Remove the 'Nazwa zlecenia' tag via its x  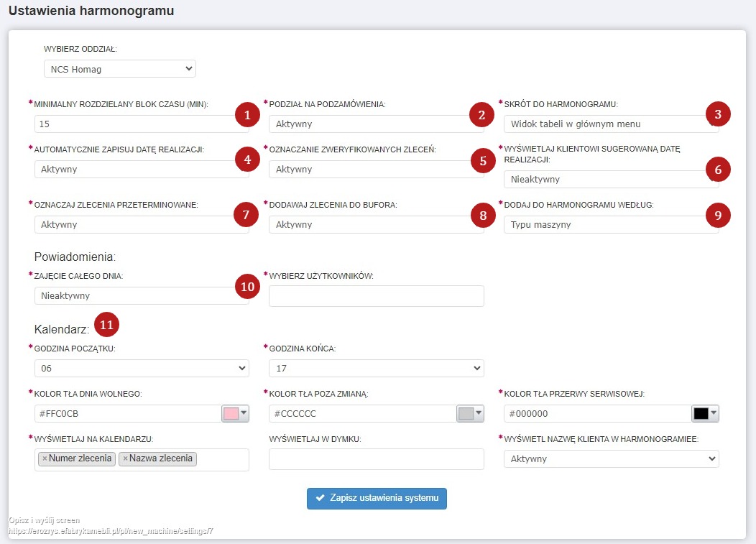click(x=125, y=458)
